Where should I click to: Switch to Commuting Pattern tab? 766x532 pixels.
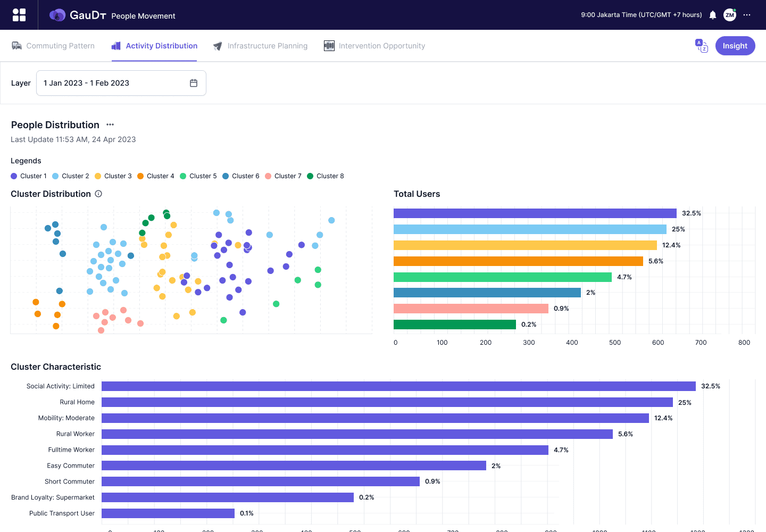click(x=53, y=46)
